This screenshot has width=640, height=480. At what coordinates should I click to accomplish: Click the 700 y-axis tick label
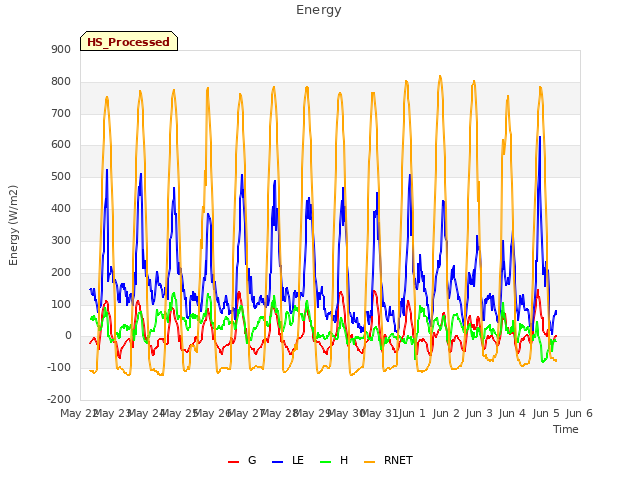point(61,113)
